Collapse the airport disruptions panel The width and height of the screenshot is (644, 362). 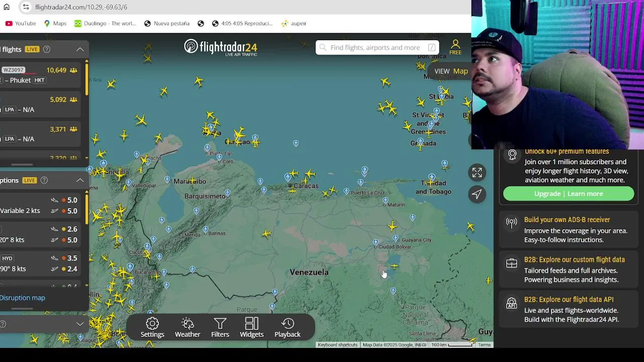click(80, 180)
